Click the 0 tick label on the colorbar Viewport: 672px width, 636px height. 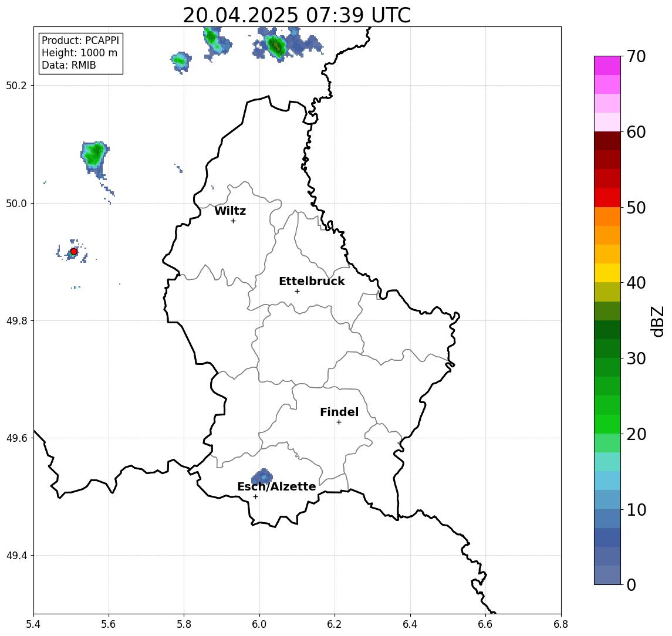point(632,584)
